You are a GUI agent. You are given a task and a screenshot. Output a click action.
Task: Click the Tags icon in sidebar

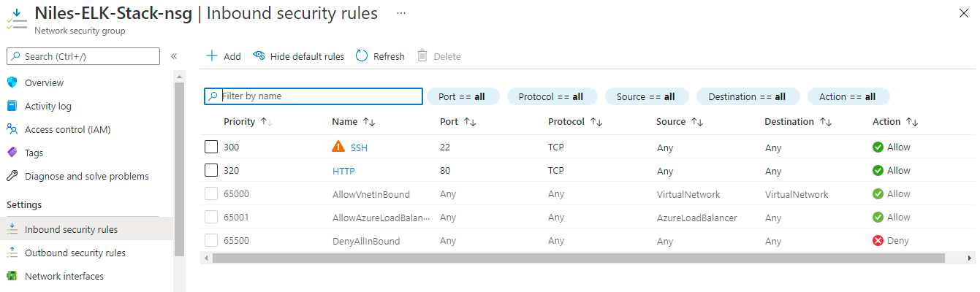point(12,153)
